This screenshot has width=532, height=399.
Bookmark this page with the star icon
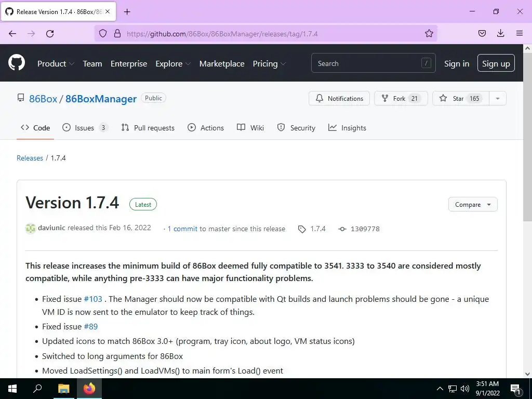tap(429, 33)
